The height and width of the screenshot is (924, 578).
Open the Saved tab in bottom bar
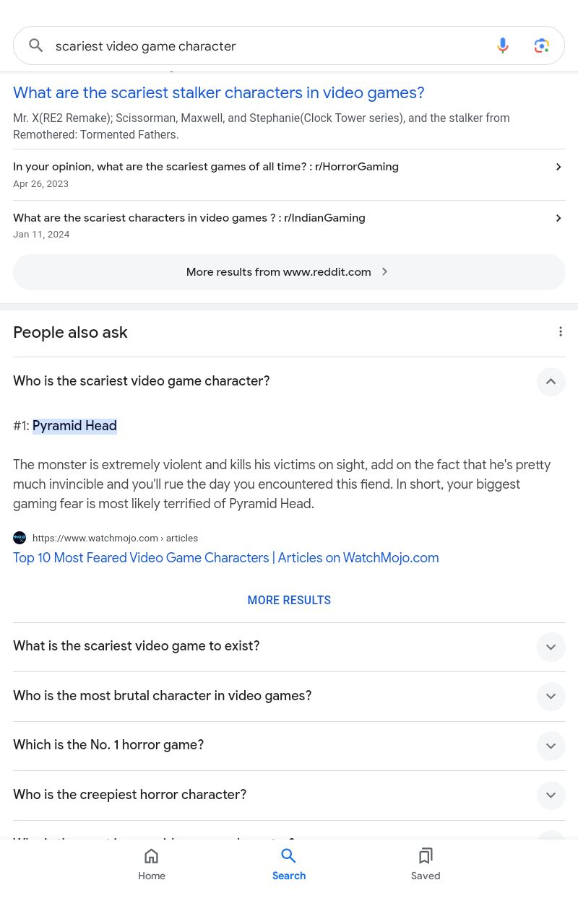coord(426,864)
